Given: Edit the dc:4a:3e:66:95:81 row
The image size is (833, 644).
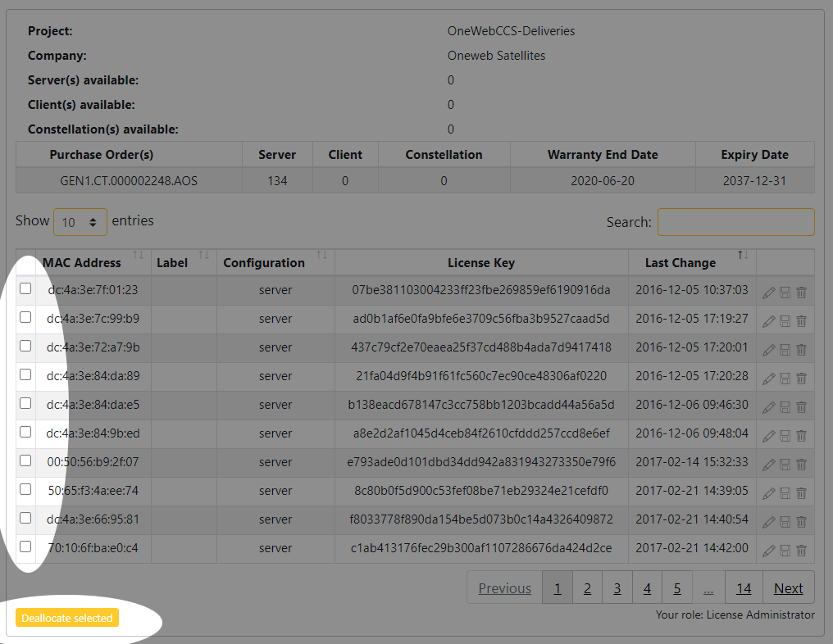Looking at the screenshot, I should [768, 522].
